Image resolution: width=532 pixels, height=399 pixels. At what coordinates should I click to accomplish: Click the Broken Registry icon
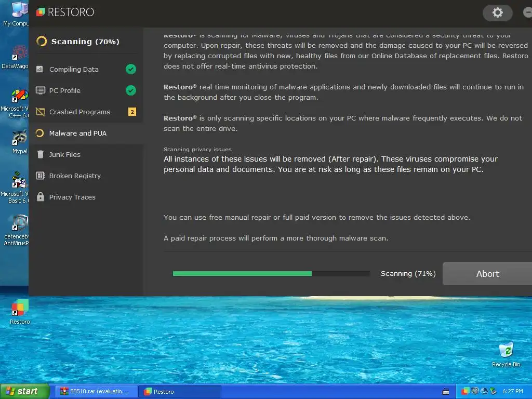41,176
